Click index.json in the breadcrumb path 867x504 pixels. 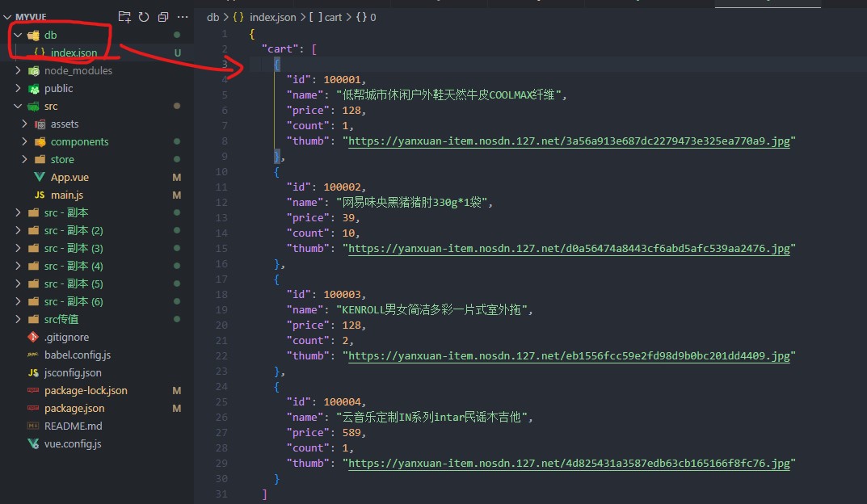pyautogui.click(x=272, y=17)
